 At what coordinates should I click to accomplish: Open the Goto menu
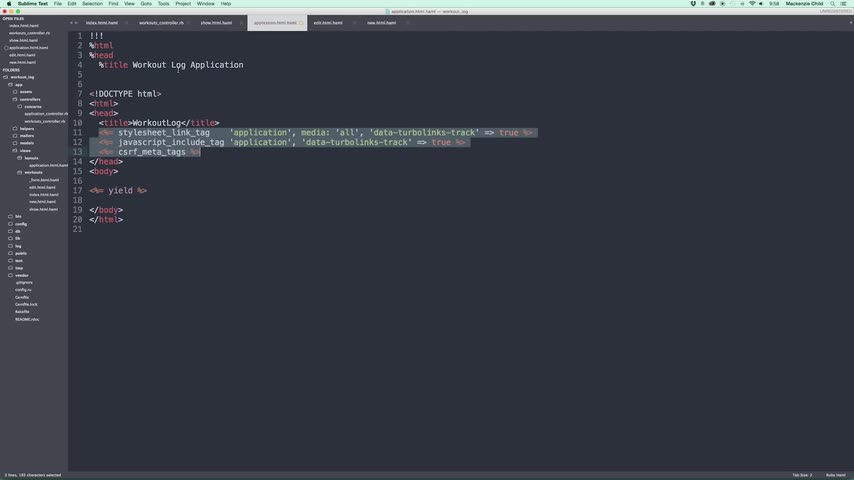click(146, 4)
